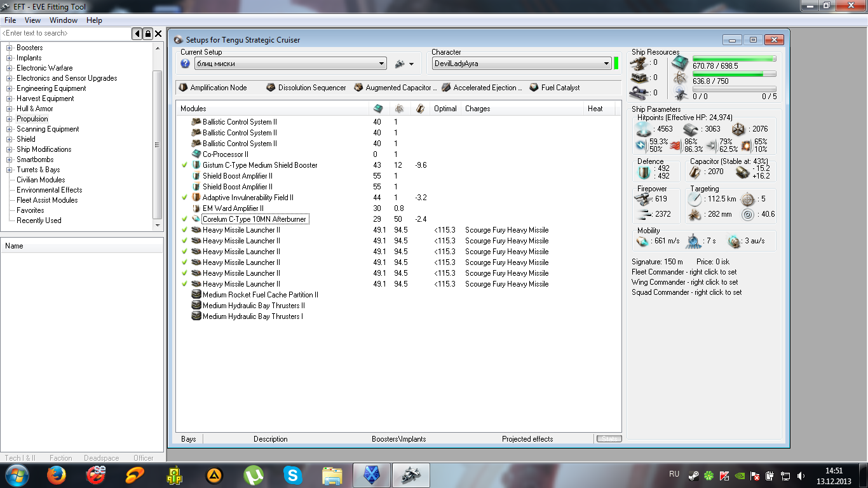Click the Heat column header

[x=599, y=109]
